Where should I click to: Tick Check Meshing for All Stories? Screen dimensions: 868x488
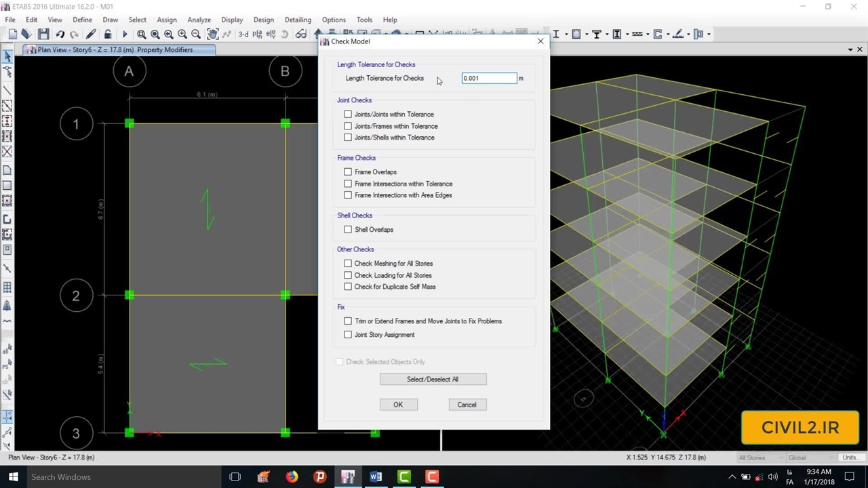point(348,264)
